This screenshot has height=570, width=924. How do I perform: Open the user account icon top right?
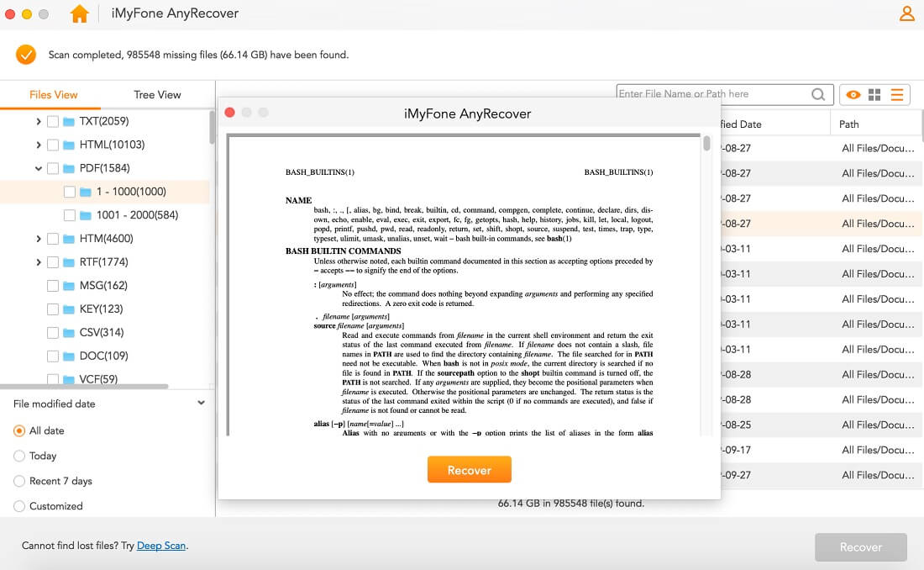pos(906,13)
